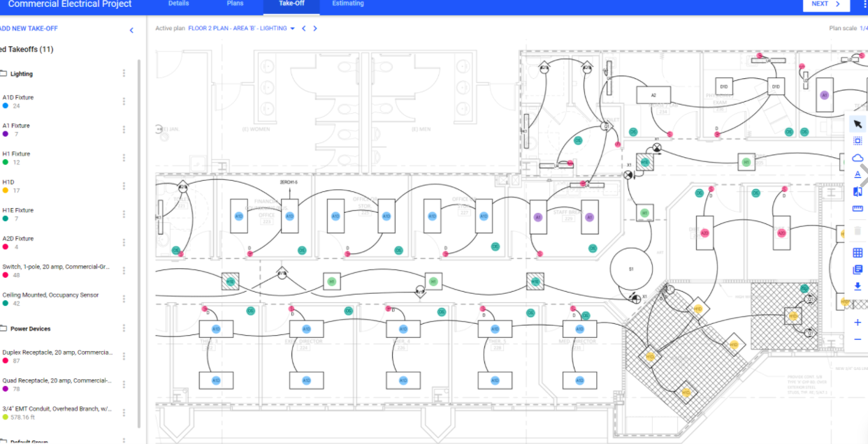Screen dimensions: 868x444
Task: Open the grid view icon
Action: [x=858, y=252]
